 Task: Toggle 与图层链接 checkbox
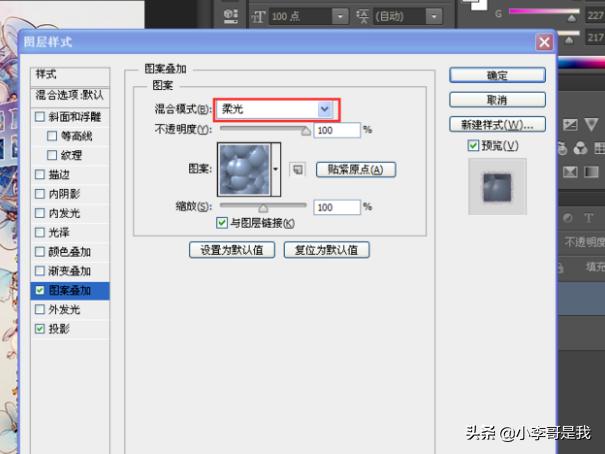[x=222, y=223]
